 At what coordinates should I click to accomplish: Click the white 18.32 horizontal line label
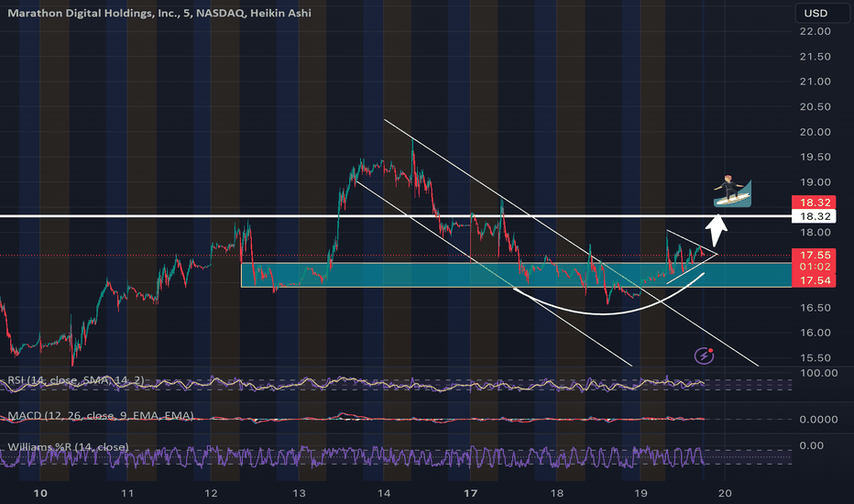coord(814,216)
